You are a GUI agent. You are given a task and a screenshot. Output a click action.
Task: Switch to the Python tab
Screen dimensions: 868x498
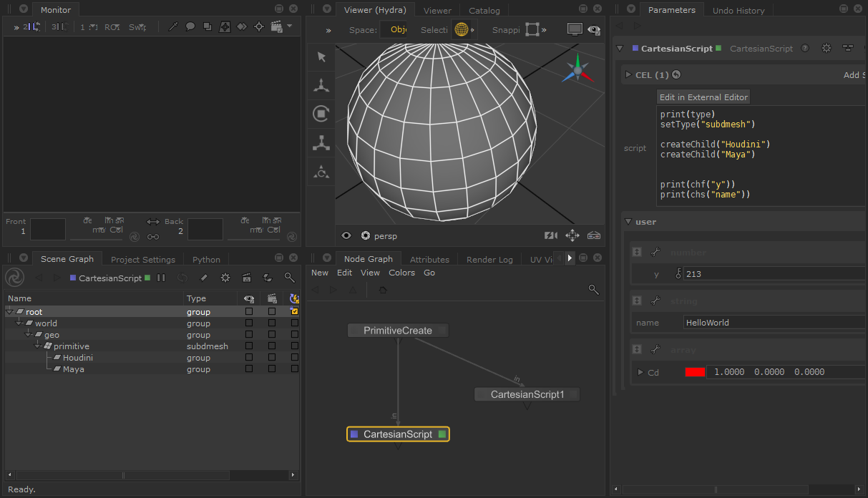[206, 260]
